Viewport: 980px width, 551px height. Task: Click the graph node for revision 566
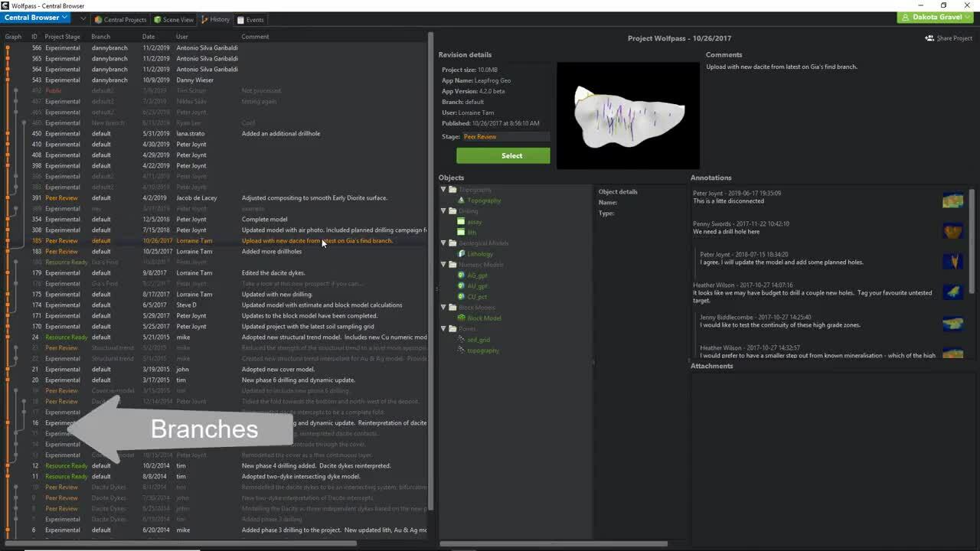tap(8, 47)
